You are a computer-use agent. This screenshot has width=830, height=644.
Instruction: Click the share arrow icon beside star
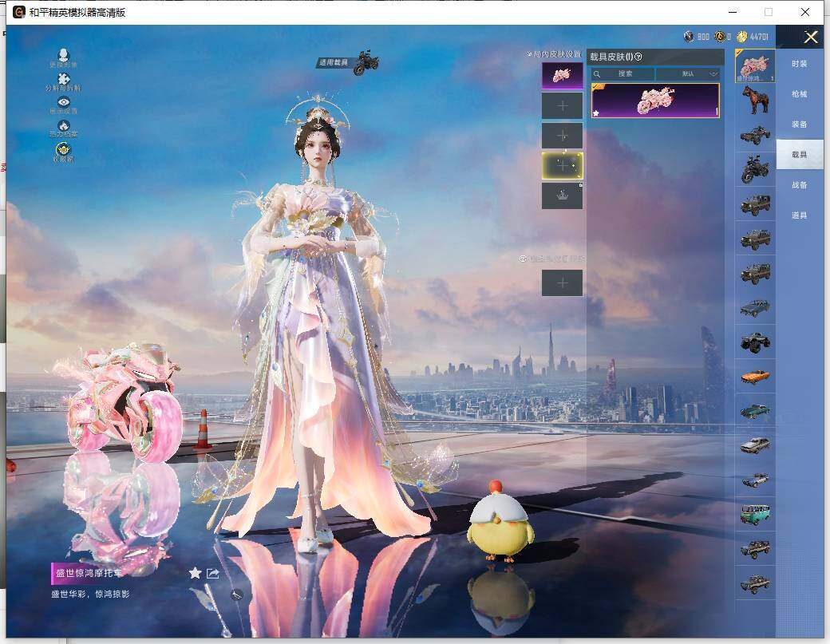click(213, 573)
